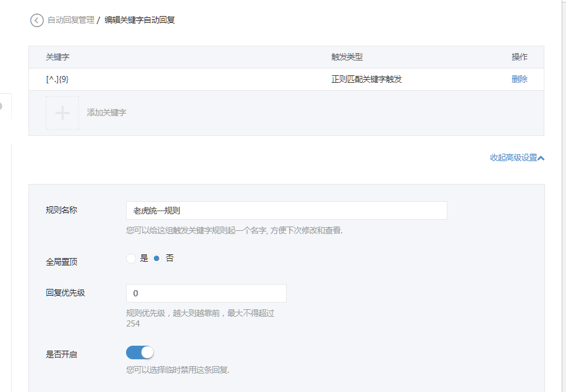
Task: Focus the 规则名称 input field
Action: pos(286,211)
